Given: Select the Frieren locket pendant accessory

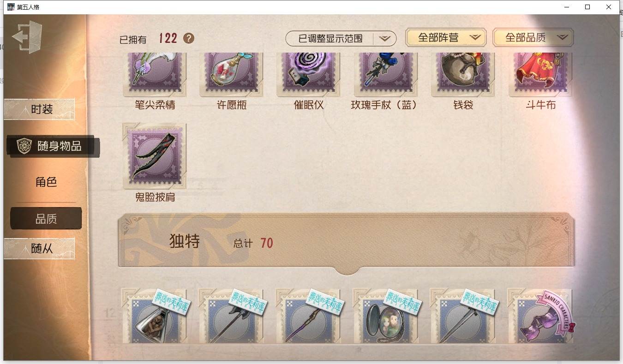Looking at the screenshot, I should point(386,316).
